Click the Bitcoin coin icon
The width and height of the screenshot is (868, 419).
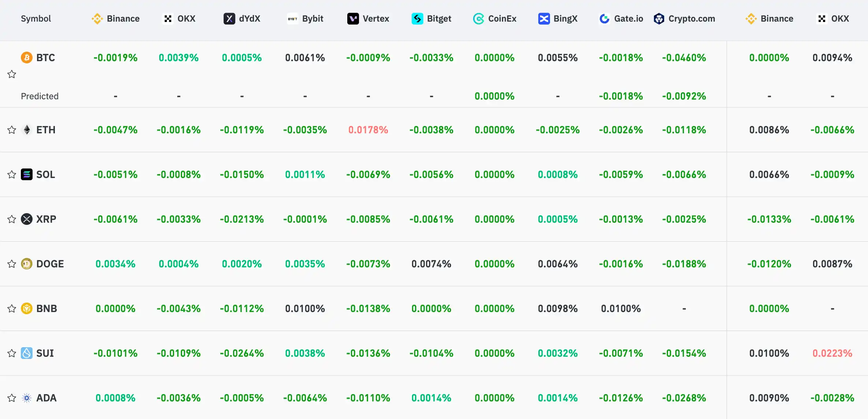point(27,58)
